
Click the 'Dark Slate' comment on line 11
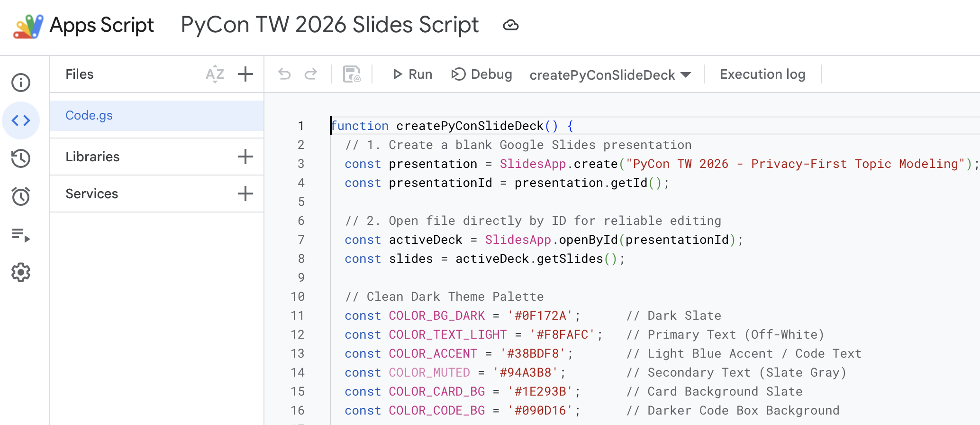pyautogui.click(x=674, y=315)
